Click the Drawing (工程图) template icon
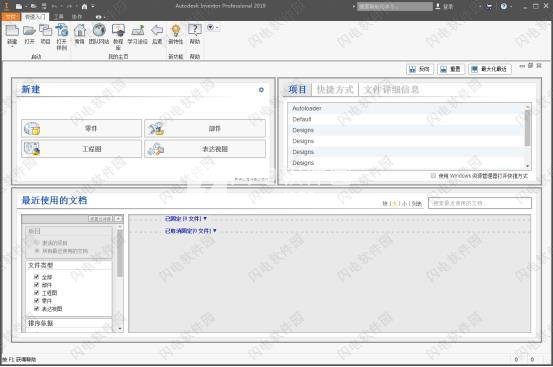Viewport: 553px width, 367px height. [x=32, y=149]
